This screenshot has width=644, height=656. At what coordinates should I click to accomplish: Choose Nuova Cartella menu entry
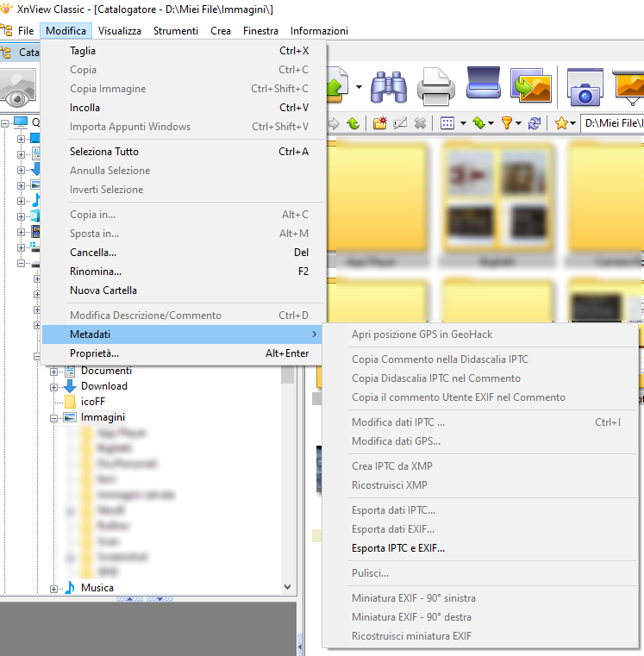[x=184, y=291]
